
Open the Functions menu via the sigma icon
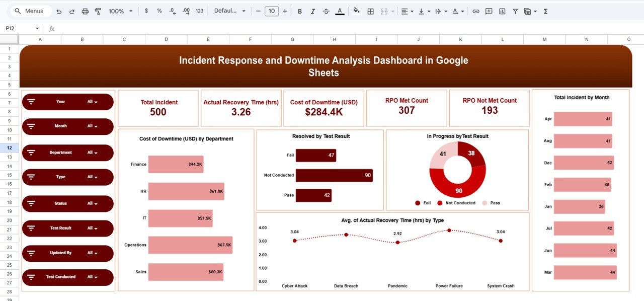(x=545, y=11)
